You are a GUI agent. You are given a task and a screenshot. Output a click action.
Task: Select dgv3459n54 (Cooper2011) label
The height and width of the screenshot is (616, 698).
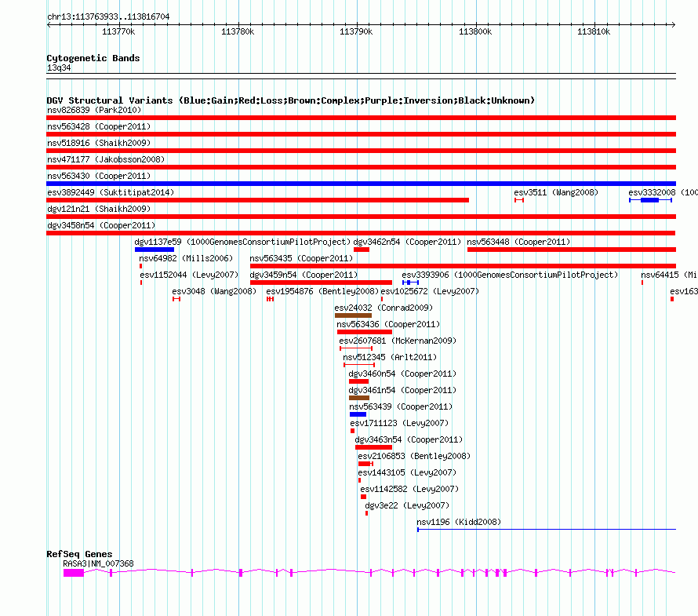click(x=304, y=275)
